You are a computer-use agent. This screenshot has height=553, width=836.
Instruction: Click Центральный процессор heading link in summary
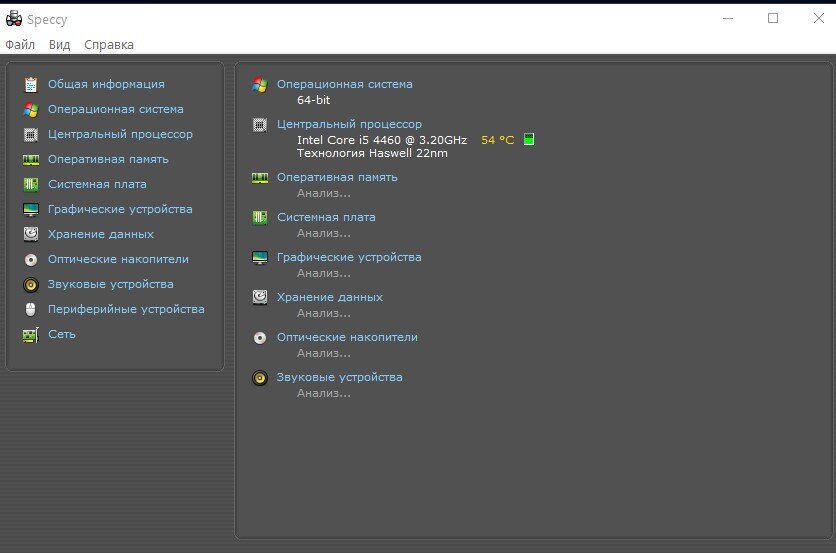(349, 124)
